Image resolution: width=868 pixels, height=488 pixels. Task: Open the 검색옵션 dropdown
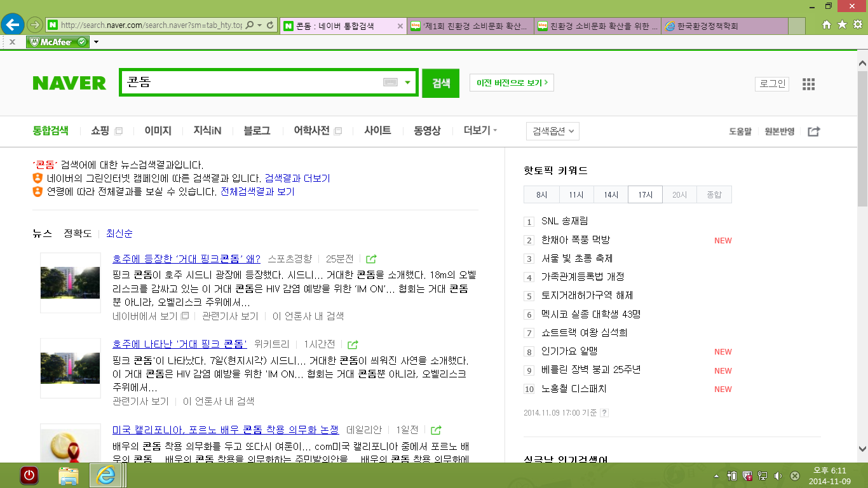coord(552,132)
